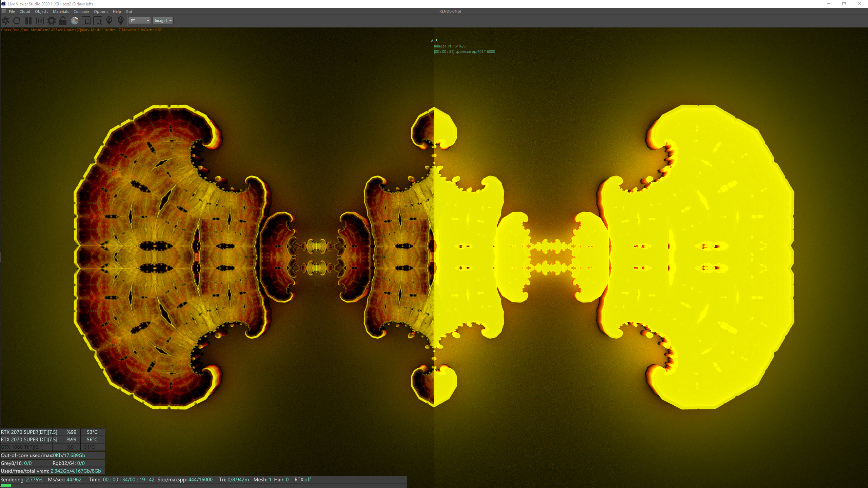
Task: Click the A/B comparison divider line
Action: (x=434, y=237)
